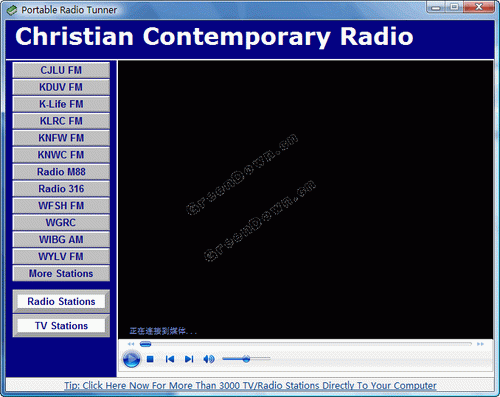Switch to Radio Stations mode
The image size is (500, 397).
click(x=61, y=302)
